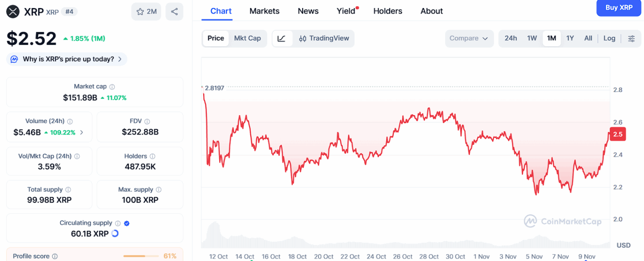Click the XRP coin logo icon
This screenshot has width=644, height=261.
[13, 12]
